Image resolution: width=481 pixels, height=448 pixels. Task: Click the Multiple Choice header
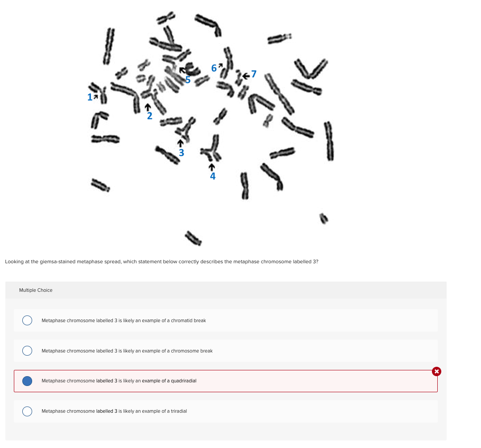pos(36,290)
